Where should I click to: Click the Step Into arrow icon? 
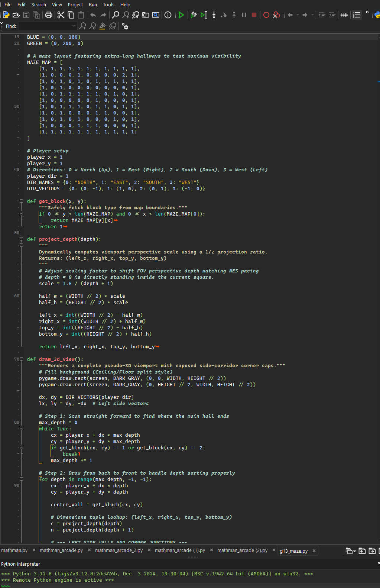(214, 15)
